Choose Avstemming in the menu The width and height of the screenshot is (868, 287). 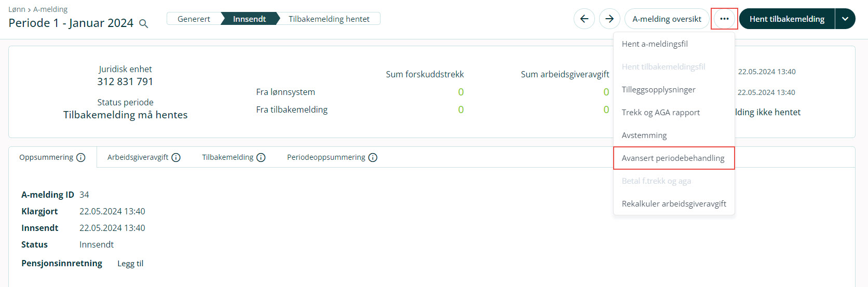point(644,135)
